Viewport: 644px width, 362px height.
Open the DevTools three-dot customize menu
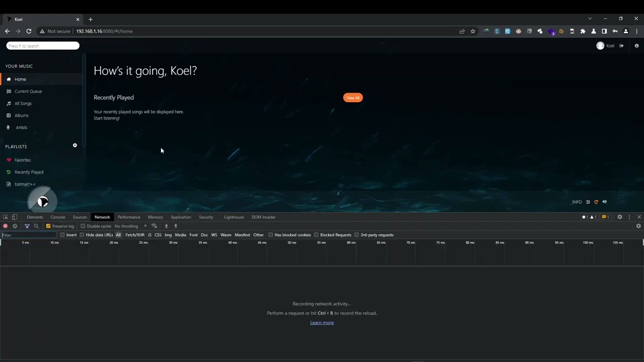[x=629, y=217]
